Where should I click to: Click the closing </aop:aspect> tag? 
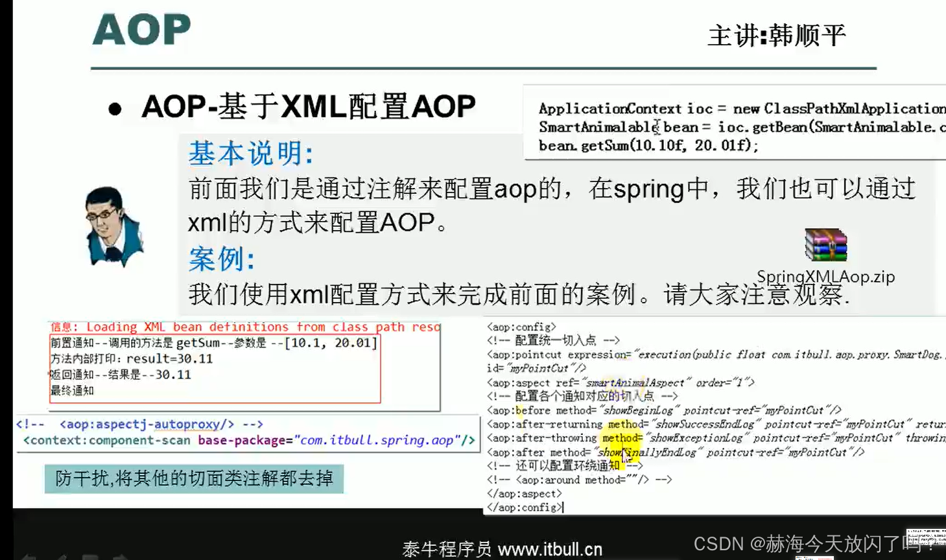point(524,494)
